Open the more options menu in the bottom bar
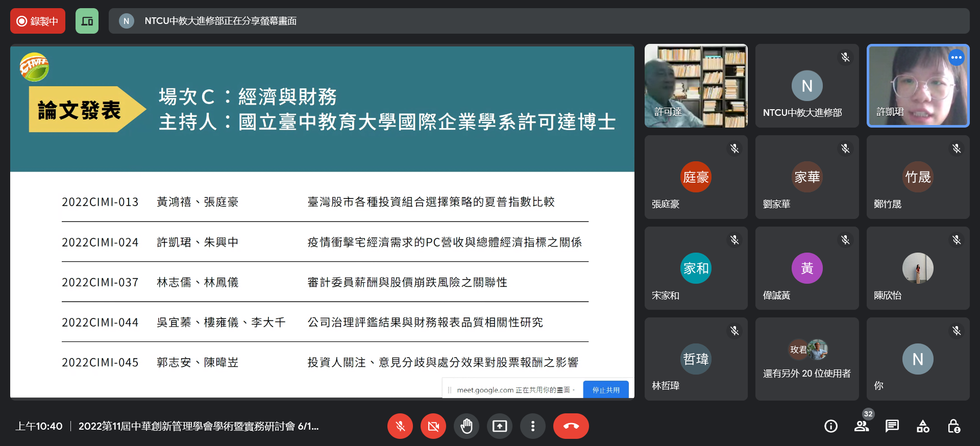 click(x=533, y=426)
